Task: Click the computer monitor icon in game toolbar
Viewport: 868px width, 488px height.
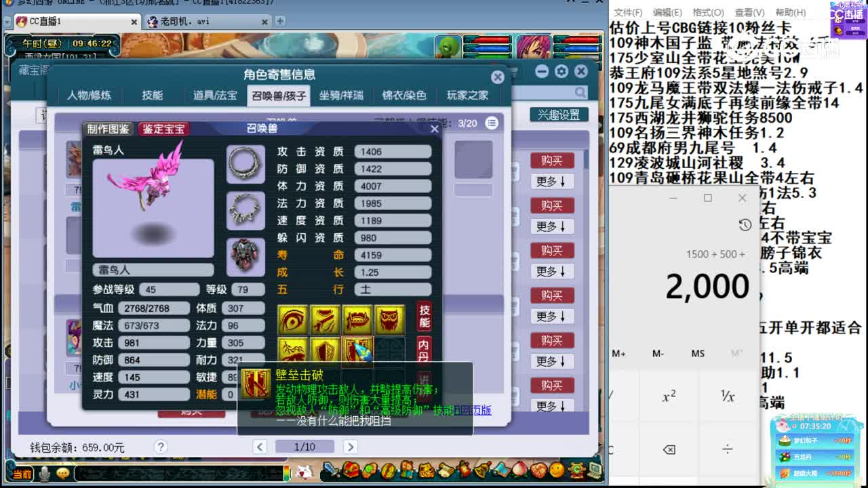Action: (594, 470)
